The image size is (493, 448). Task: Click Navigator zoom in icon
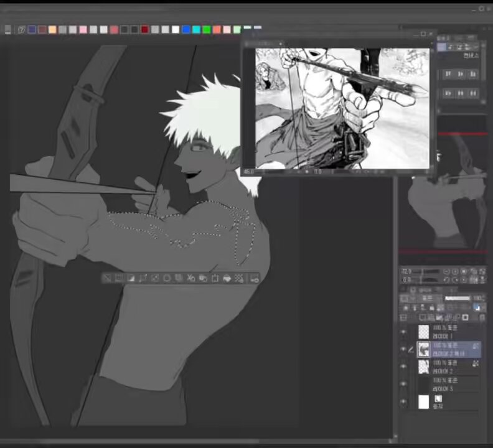[455, 271]
